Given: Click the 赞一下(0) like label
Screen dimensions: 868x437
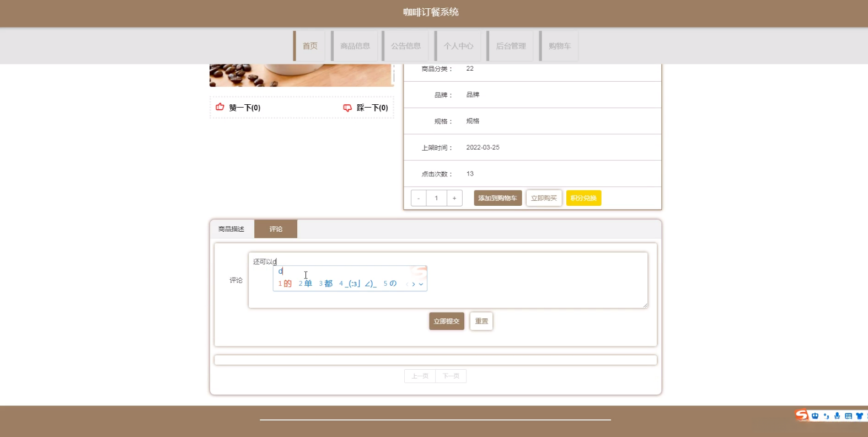Looking at the screenshot, I should click(x=245, y=108).
